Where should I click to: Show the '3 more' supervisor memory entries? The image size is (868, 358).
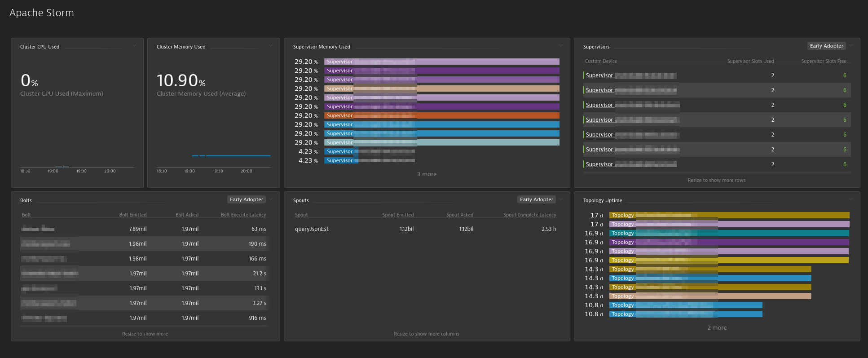tap(427, 174)
